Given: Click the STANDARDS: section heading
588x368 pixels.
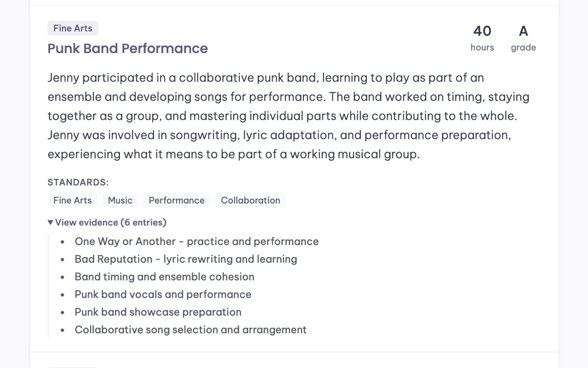Looking at the screenshot, I should [x=78, y=182].
